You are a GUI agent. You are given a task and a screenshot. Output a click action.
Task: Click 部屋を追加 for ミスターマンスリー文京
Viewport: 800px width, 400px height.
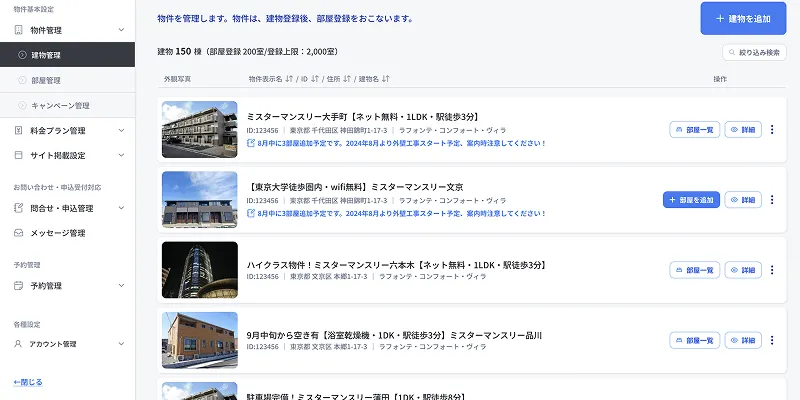pyautogui.click(x=691, y=199)
